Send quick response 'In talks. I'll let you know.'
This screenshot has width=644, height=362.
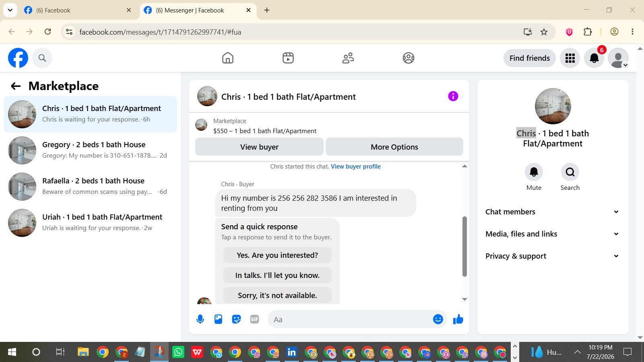(277, 276)
